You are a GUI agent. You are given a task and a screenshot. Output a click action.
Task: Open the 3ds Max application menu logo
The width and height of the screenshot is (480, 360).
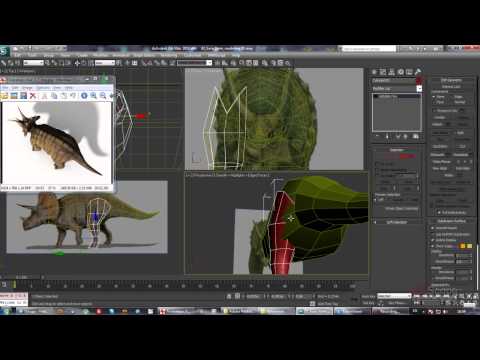click(4, 52)
